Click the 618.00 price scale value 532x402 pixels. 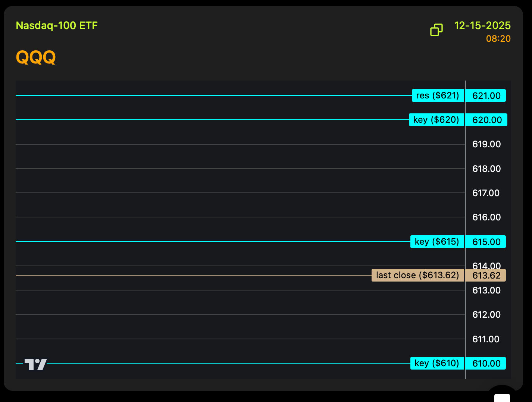[x=486, y=169]
